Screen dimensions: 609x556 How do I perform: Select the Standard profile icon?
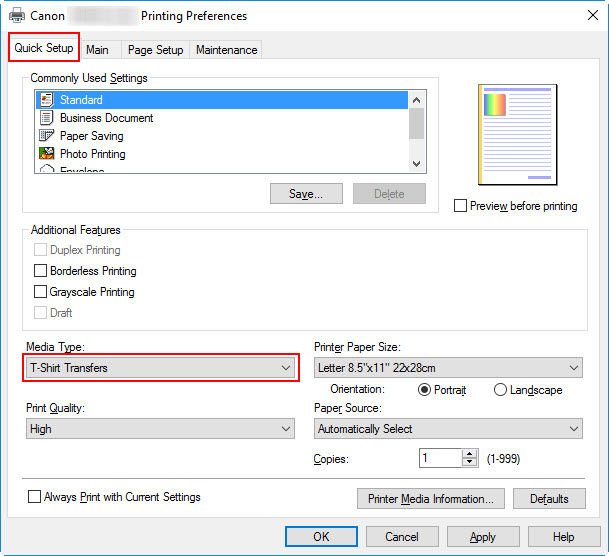45,100
